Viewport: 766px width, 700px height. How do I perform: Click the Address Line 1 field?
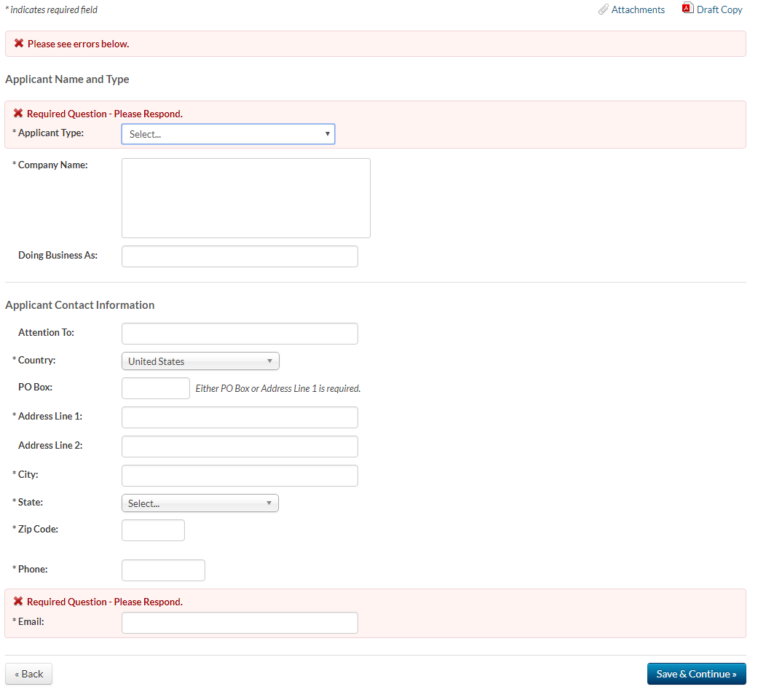240,417
